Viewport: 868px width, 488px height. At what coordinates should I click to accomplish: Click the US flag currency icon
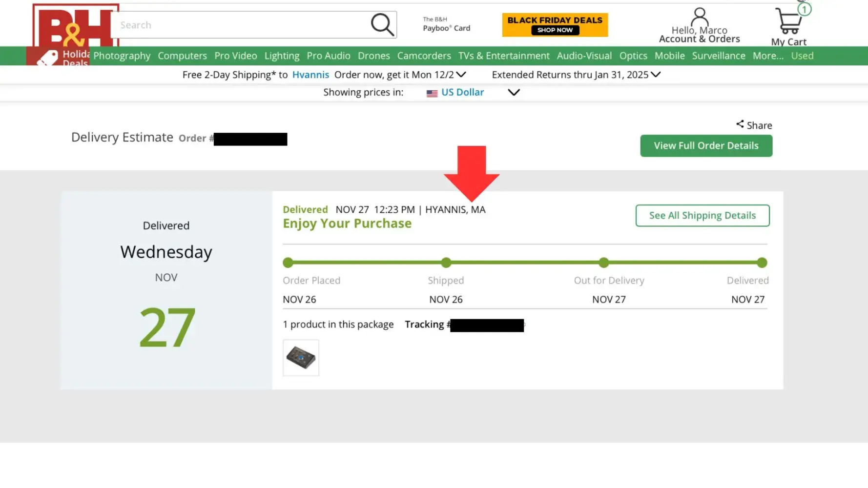point(432,93)
